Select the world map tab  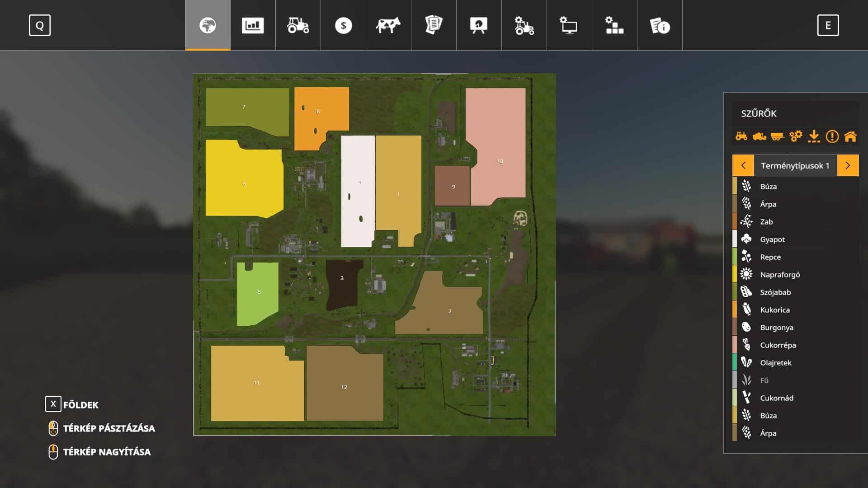tap(208, 25)
